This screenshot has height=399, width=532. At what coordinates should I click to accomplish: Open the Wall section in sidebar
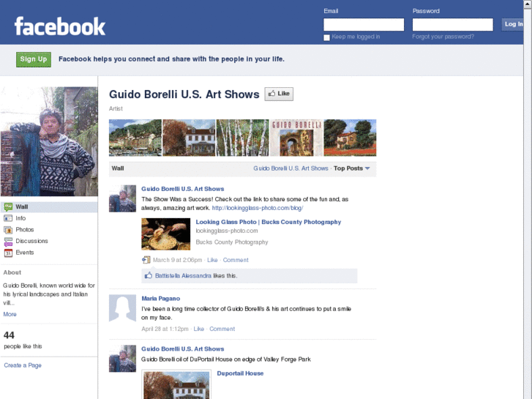pyautogui.click(x=49, y=206)
